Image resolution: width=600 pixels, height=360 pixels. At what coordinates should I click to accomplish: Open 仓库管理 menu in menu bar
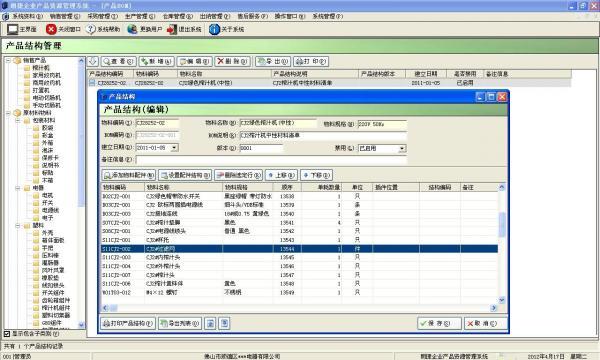point(177,16)
